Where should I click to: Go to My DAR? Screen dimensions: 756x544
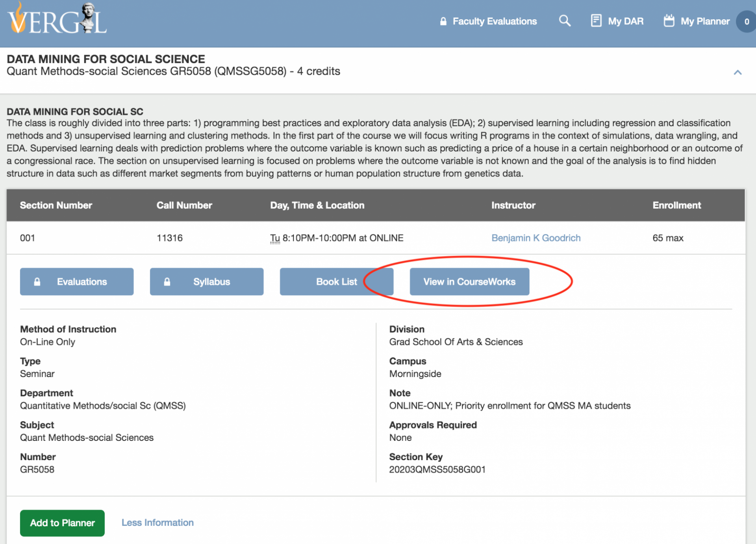point(626,21)
